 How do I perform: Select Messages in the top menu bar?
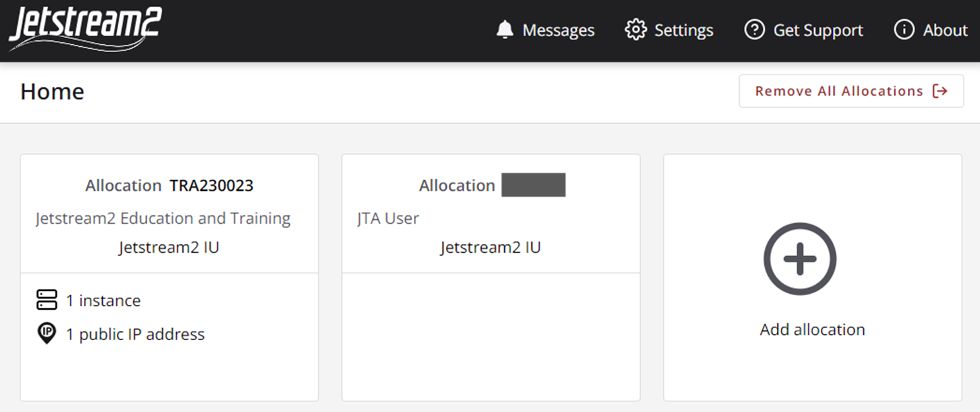(558, 30)
